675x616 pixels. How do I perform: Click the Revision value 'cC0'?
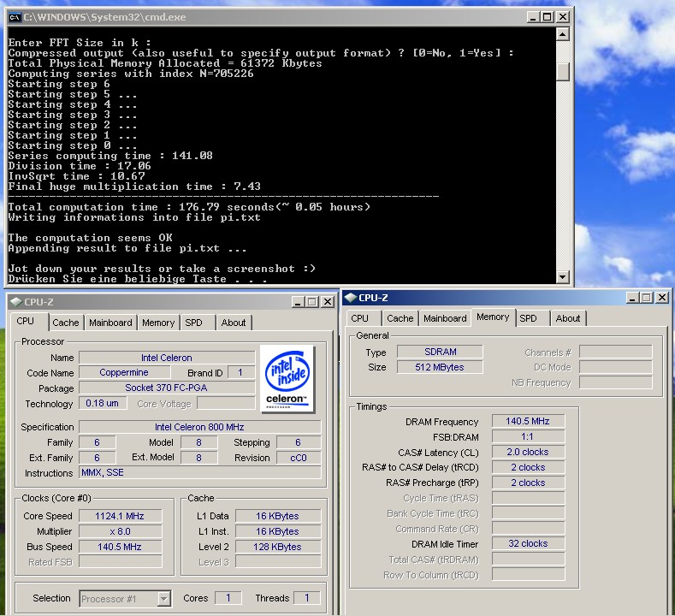[299, 458]
